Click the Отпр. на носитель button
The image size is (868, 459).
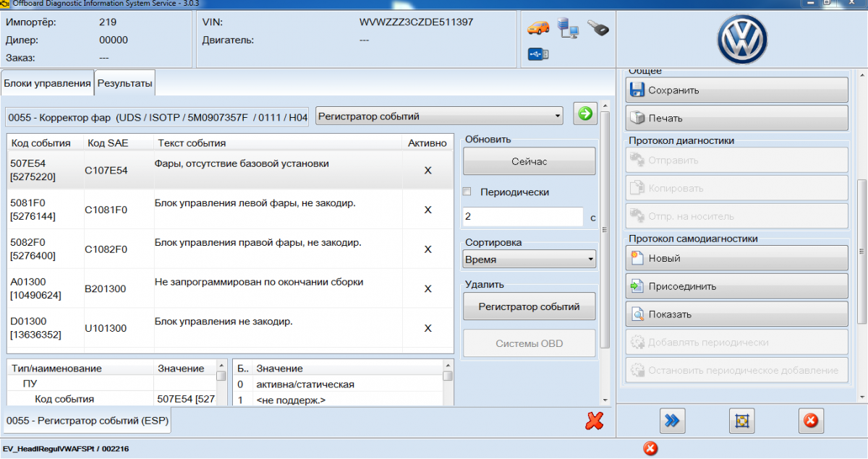(x=736, y=215)
